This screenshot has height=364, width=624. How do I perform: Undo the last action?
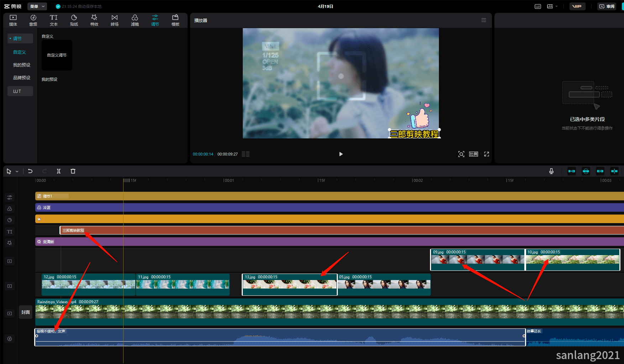[x=30, y=171]
